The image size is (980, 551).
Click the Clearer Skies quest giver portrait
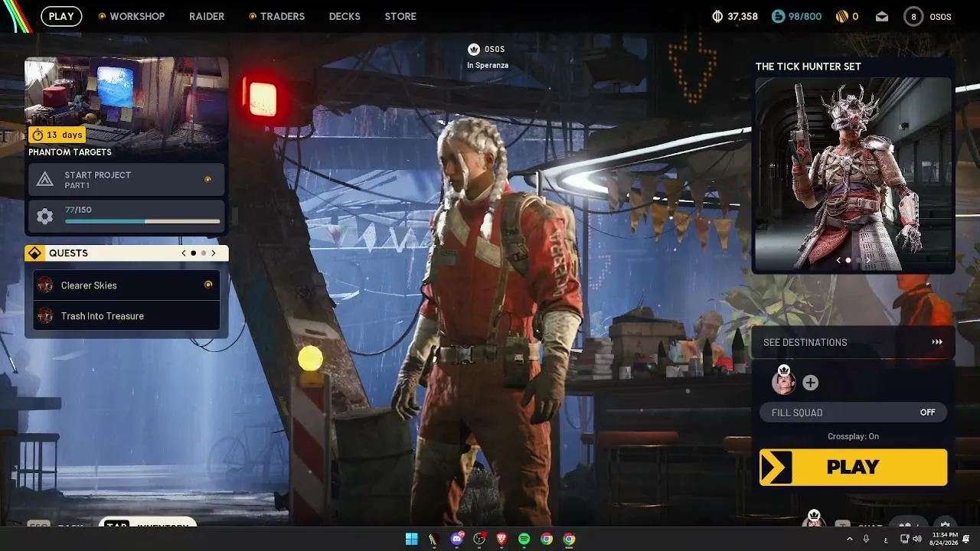pos(45,285)
